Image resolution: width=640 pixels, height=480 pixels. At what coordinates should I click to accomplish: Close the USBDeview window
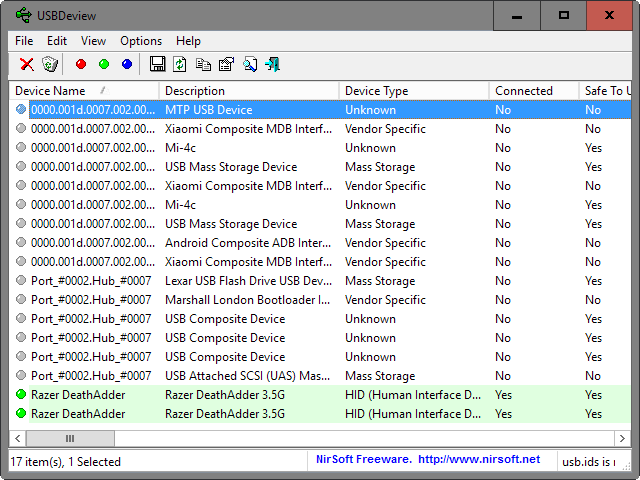pos(609,16)
